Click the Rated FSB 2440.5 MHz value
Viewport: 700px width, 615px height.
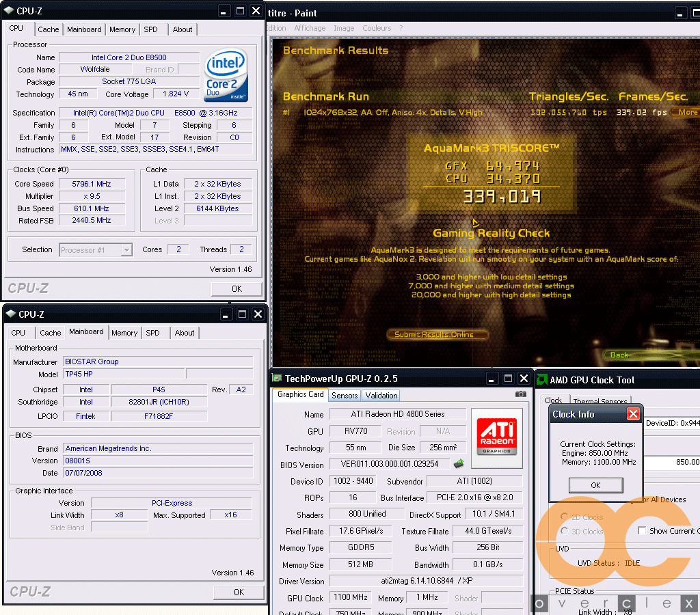[92, 221]
